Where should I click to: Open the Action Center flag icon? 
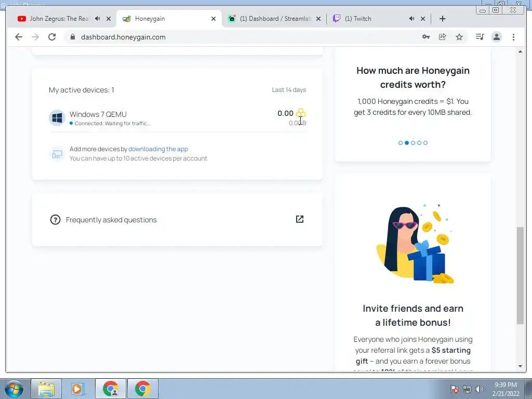(x=455, y=389)
